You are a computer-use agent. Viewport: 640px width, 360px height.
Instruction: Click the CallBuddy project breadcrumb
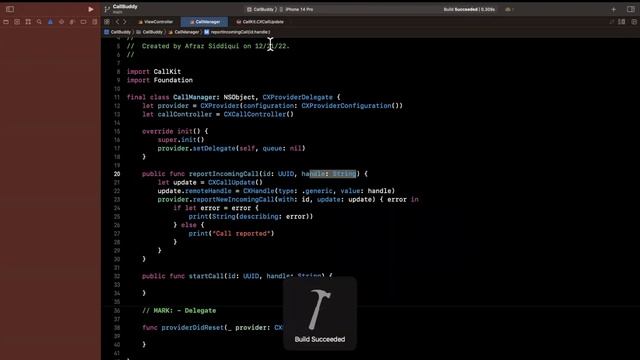[x=118, y=32]
